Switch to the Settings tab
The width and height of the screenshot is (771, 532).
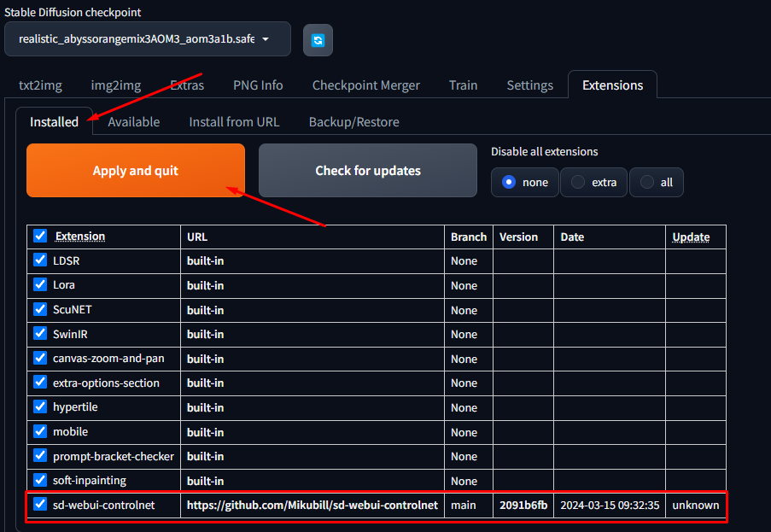[529, 85]
